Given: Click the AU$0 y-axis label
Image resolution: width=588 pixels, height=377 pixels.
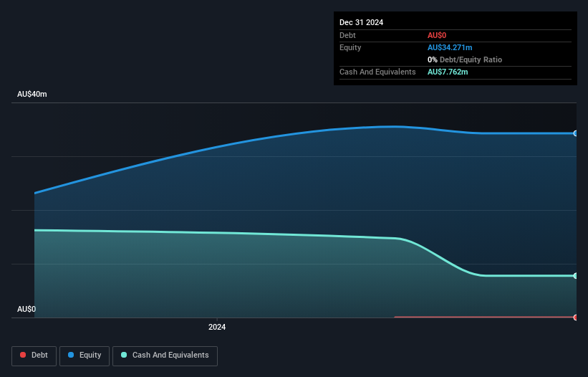Looking at the screenshot, I should point(26,309).
